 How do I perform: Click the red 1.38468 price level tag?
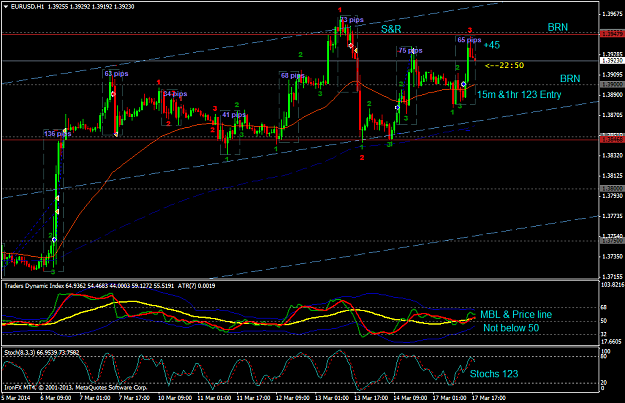click(x=611, y=140)
